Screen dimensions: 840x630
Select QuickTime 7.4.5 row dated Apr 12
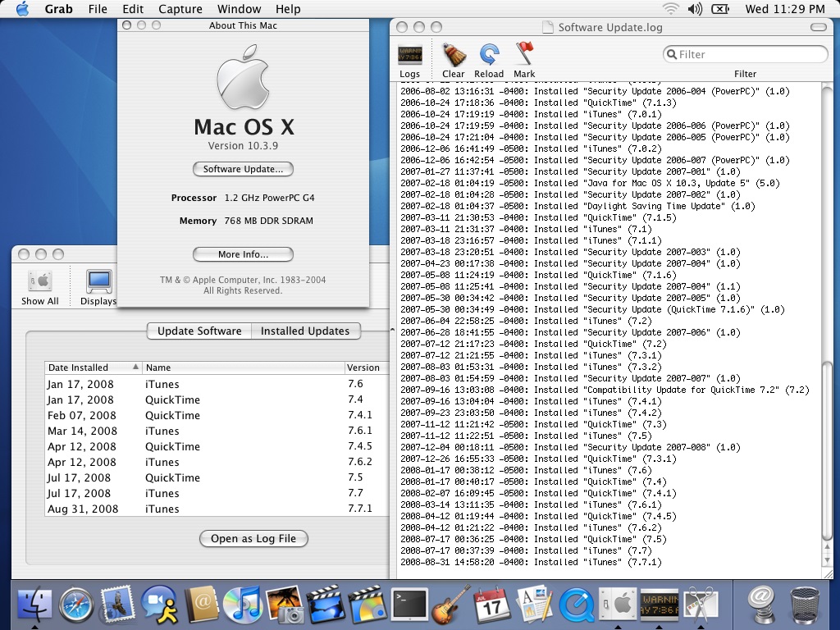tap(217, 446)
